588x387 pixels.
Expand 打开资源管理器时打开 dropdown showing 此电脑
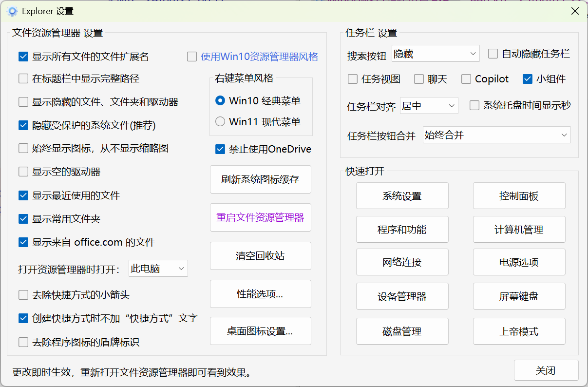(158, 269)
